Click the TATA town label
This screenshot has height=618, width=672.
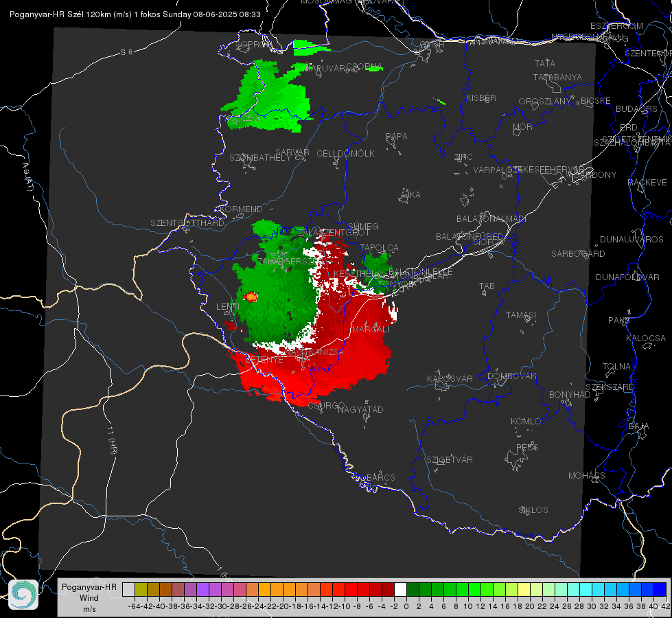pos(545,63)
